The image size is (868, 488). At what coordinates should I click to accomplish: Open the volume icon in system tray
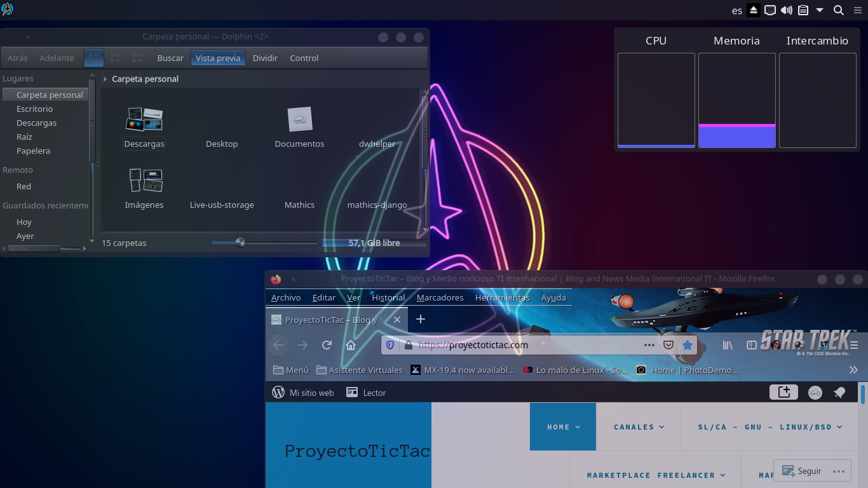click(x=787, y=10)
